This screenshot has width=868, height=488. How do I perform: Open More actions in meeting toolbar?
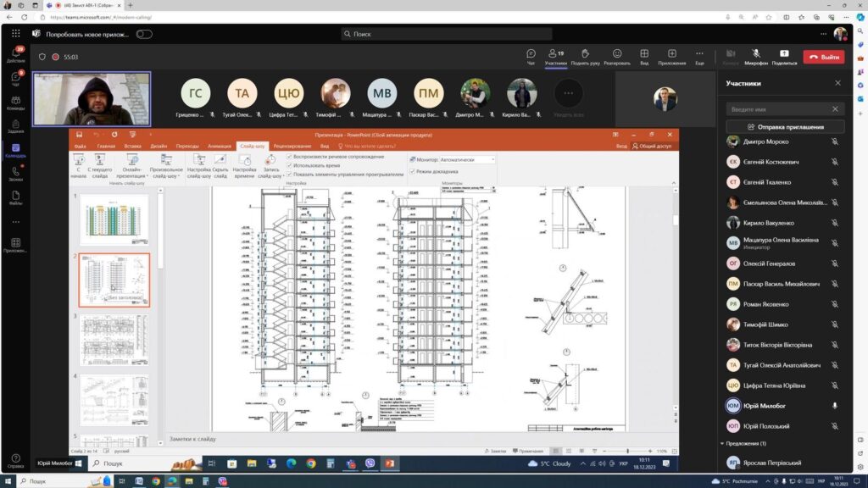coord(699,57)
